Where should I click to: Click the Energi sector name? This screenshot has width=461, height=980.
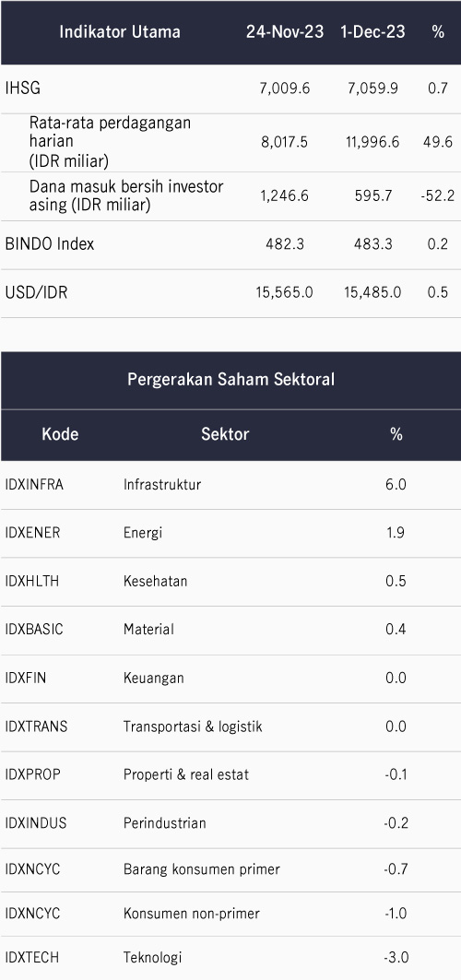pyautogui.click(x=142, y=533)
